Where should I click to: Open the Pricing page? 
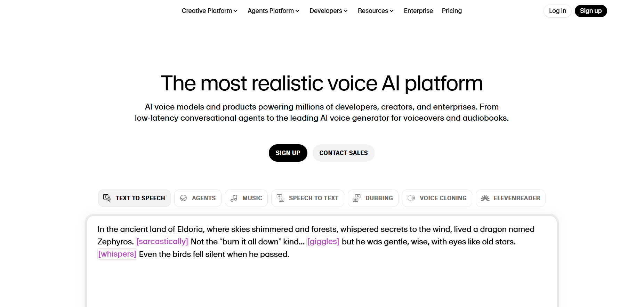point(452,11)
